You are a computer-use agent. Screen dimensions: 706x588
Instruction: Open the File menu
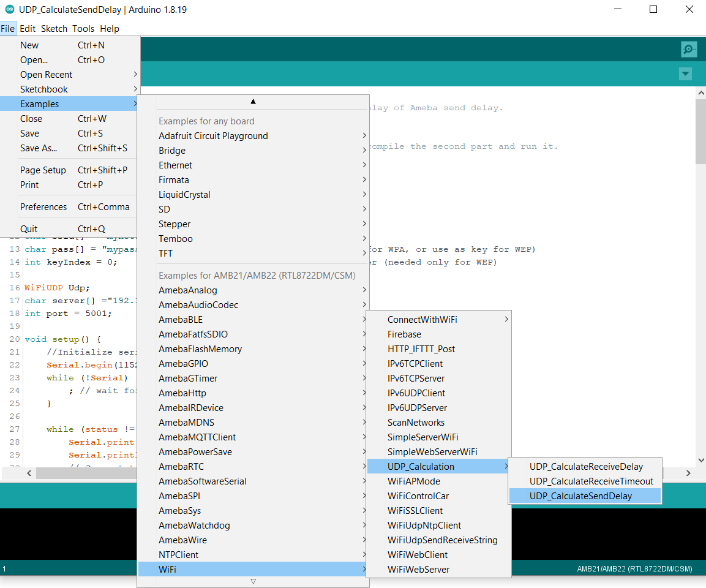pyautogui.click(x=8, y=28)
